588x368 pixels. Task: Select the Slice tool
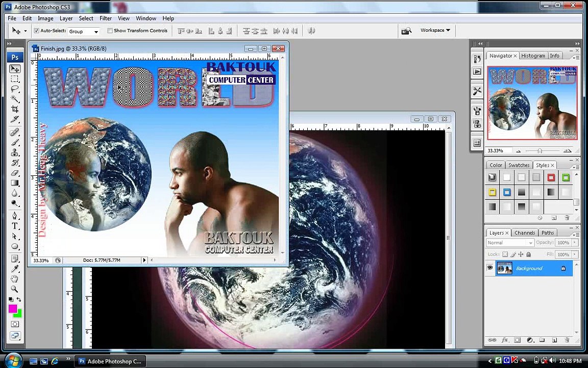point(15,120)
